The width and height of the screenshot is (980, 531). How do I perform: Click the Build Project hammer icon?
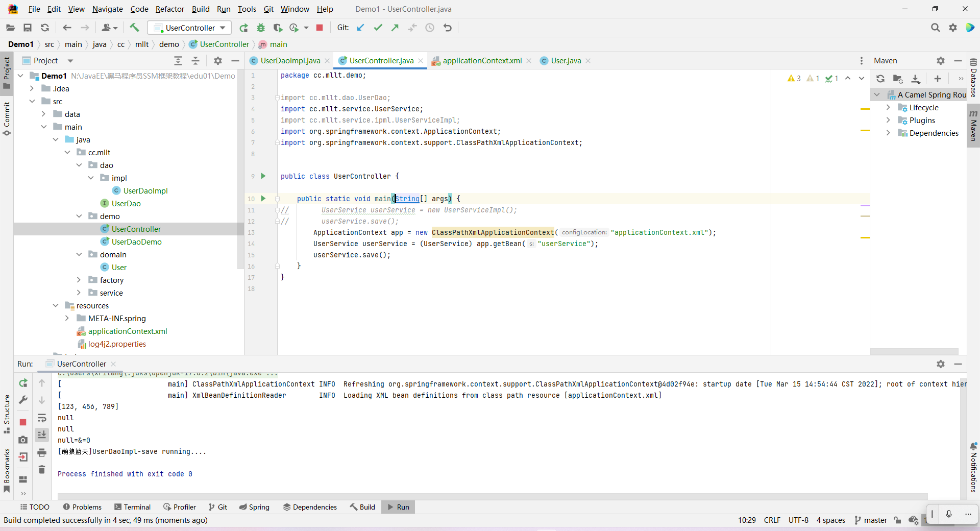point(134,28)
